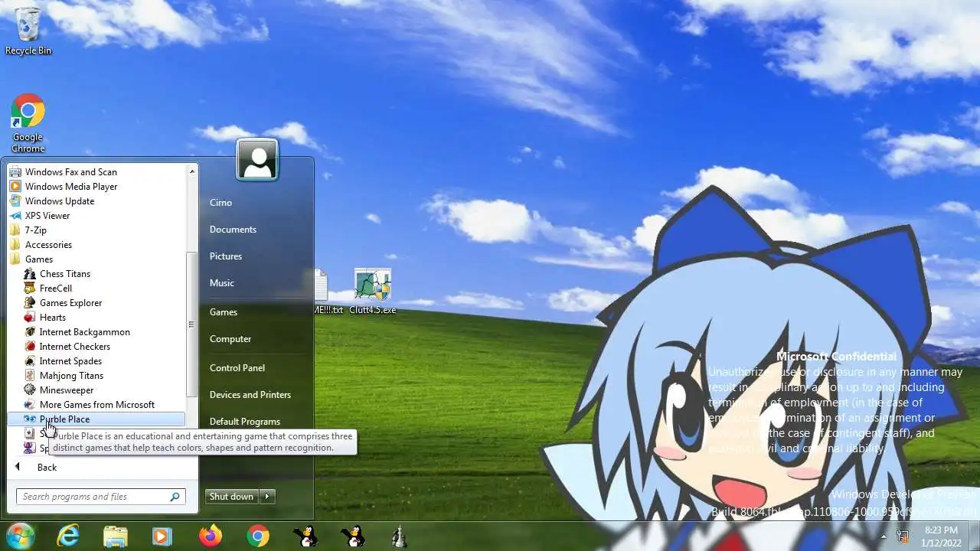Click the Search programs and files box
This screenshot has width=980, height=551.
coord(100,497)
